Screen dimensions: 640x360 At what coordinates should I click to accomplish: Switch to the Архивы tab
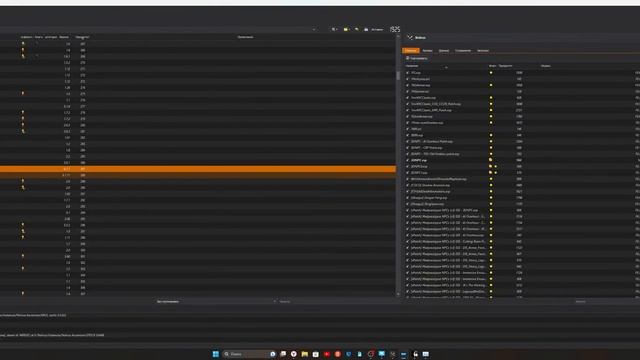tap(427, 51)
